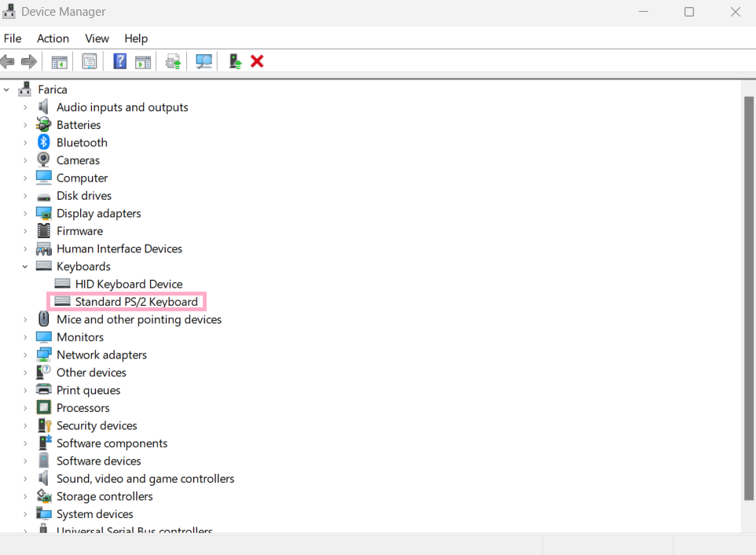Click the Bluetooth category icon
The image size is (756, 555).
44,142
